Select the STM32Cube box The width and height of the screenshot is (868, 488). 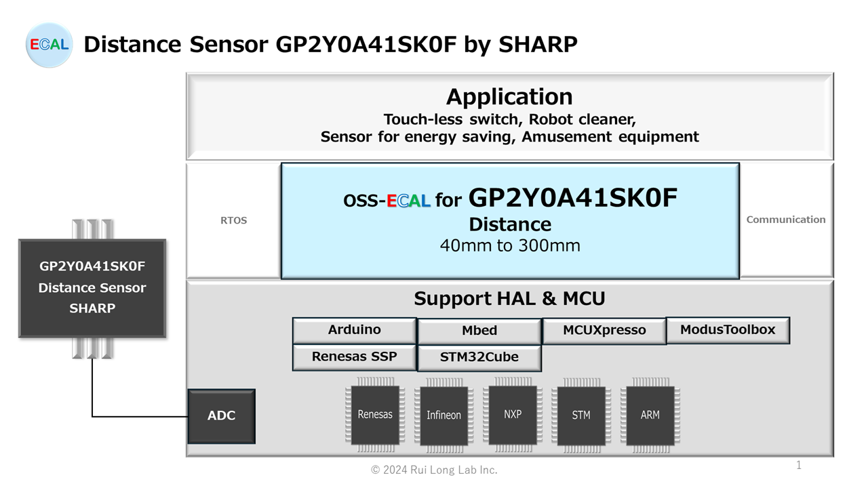(x=479, y=357)
